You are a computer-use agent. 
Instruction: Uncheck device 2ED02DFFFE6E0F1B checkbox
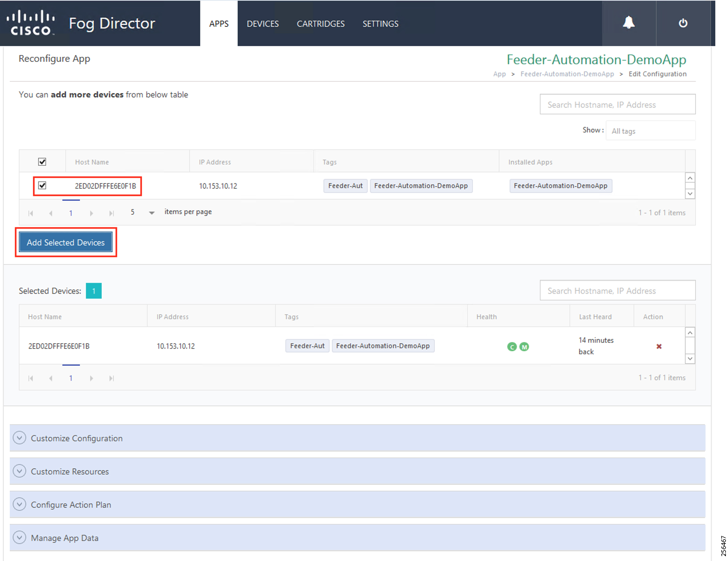42,185
